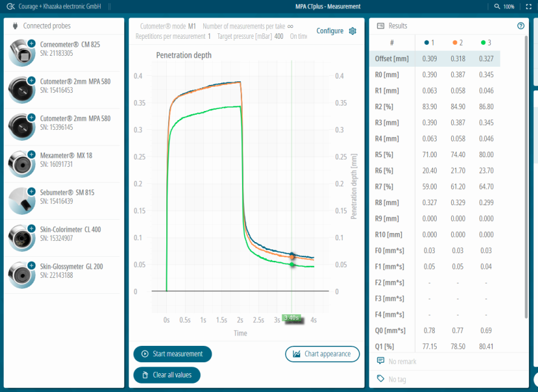Click plus icon on Cutometer SN 15396145

[32, 118]
